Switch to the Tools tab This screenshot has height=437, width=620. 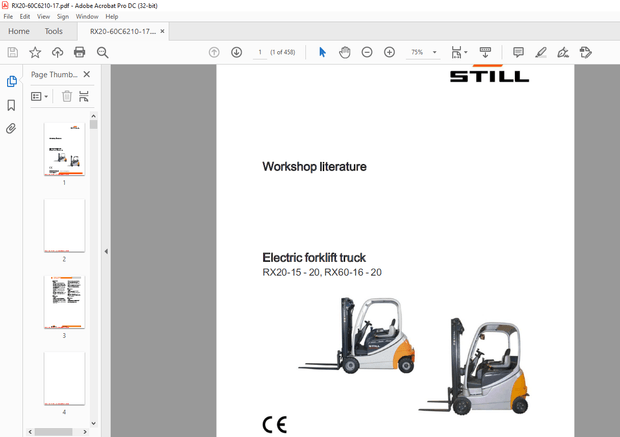[53, 31]
